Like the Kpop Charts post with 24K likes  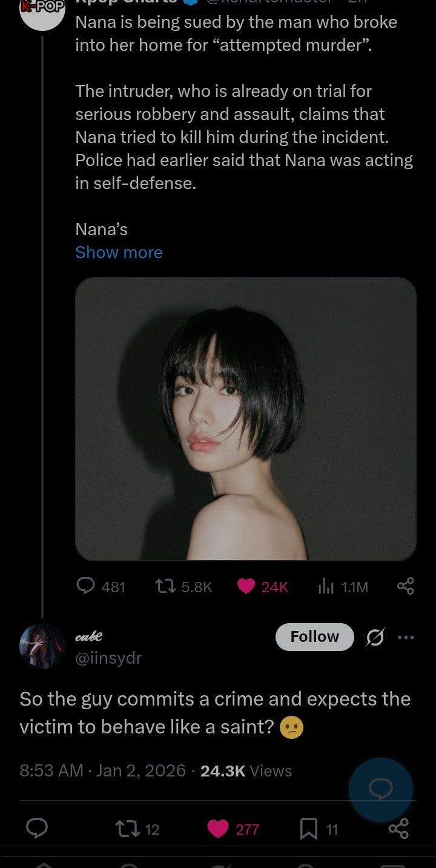[246, 586]
